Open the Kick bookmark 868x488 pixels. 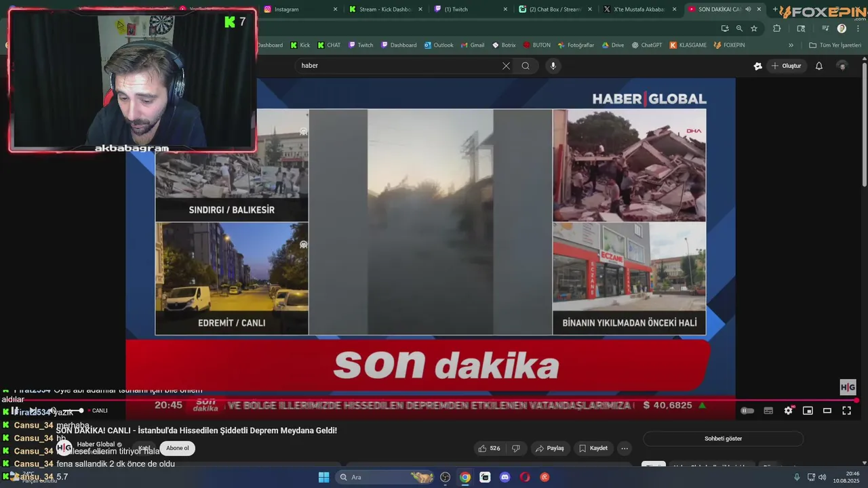(300, 45)
